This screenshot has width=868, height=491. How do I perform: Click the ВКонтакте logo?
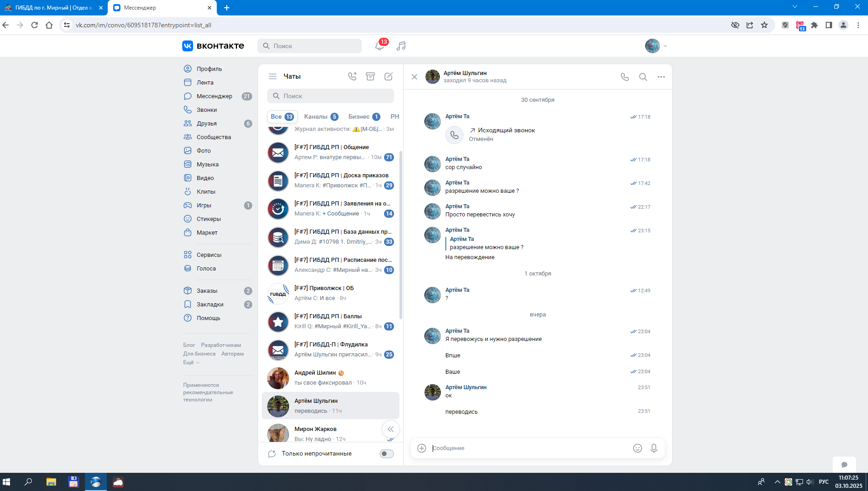(x=213, y=46)
